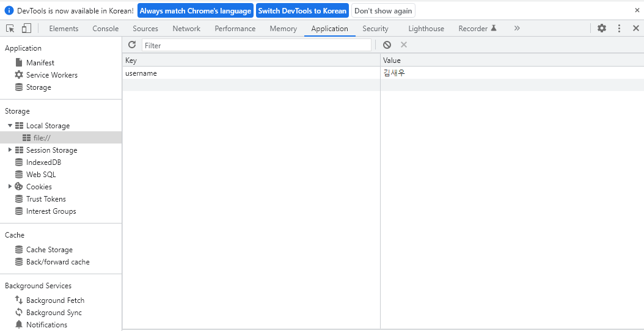
Task: Open the Recorder tab
Action: [478, 28]
